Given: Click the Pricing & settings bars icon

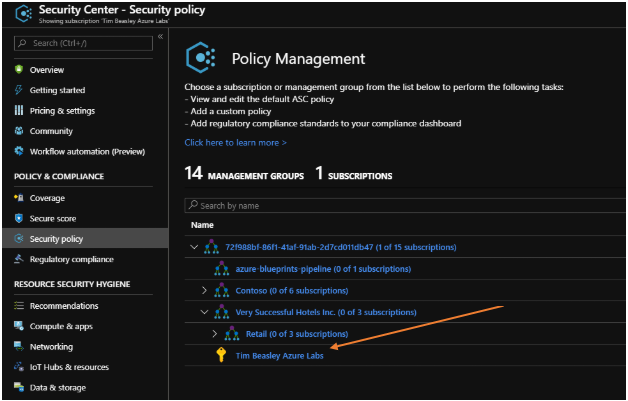Looking at the screenshot, I should (x=19, y=110).
